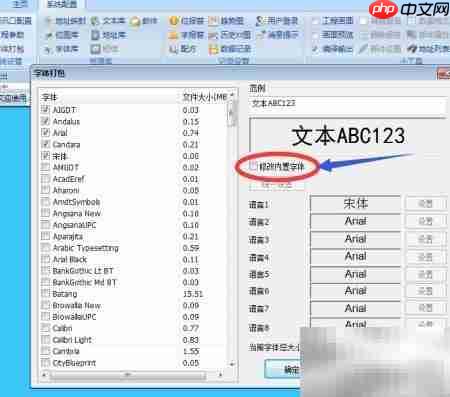Click the font list vertical scrollbar thumb

coord(232,113)
